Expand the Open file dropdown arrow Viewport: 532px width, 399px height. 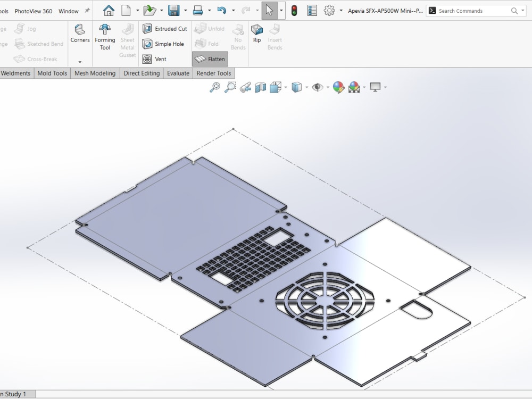pyautogui.click(x=162, y=11)
